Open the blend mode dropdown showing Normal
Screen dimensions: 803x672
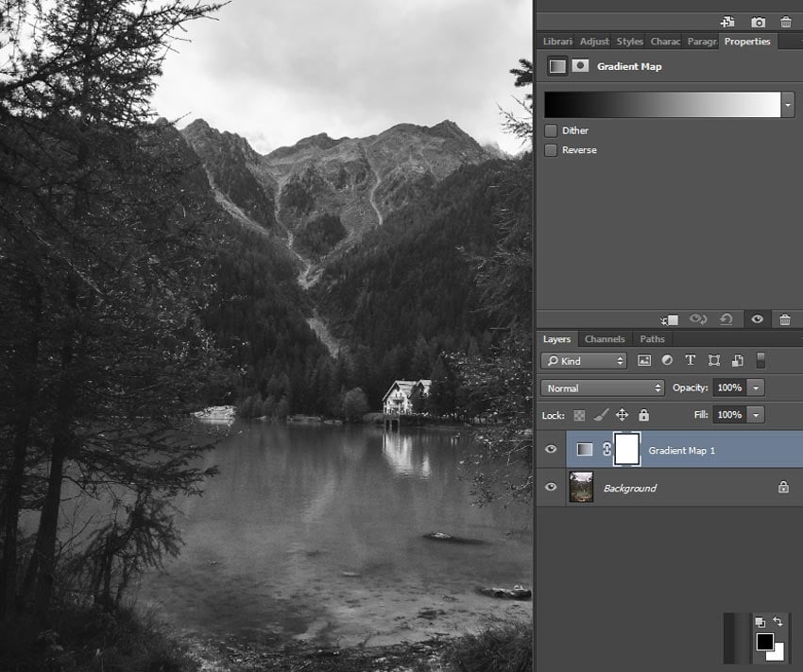pyautogui.click(x=601, y=388)
